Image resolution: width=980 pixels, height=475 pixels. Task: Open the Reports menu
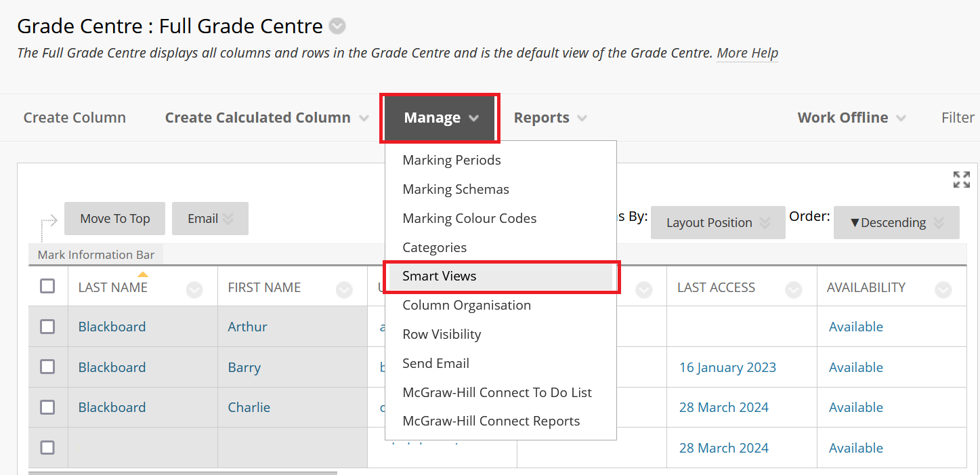click(x=549, y=118)
